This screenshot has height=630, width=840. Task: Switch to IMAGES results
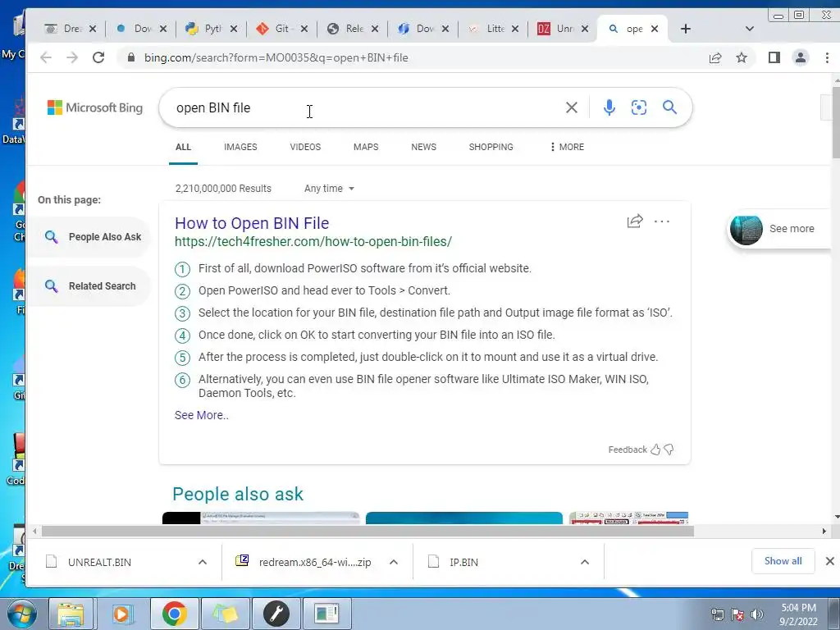pyautogui.click(x=240, y=147)
